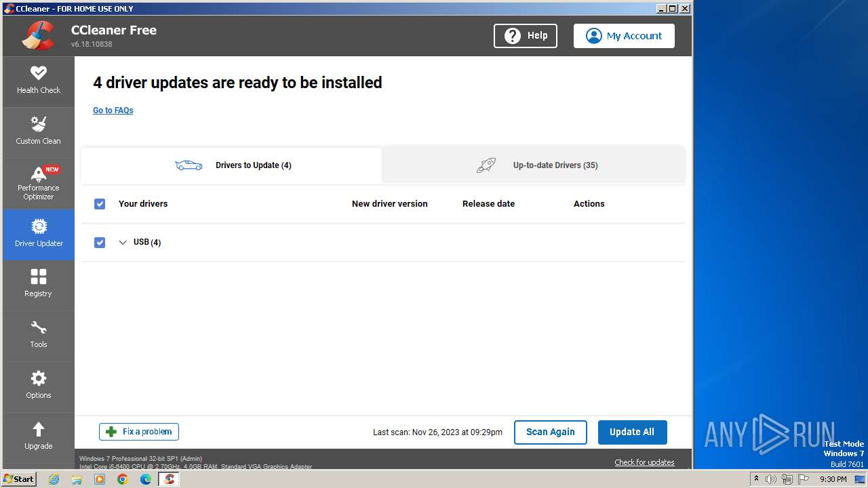Click the Fix a problem button
Screen dimensions: 868x488
point(139,432)
